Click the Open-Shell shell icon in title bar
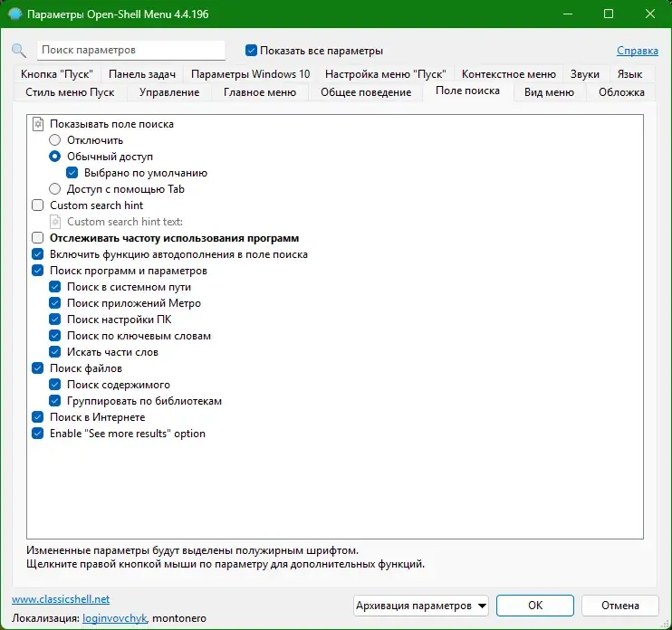Image resolution: width=672 pixels, height=630 pixels. 14,14
